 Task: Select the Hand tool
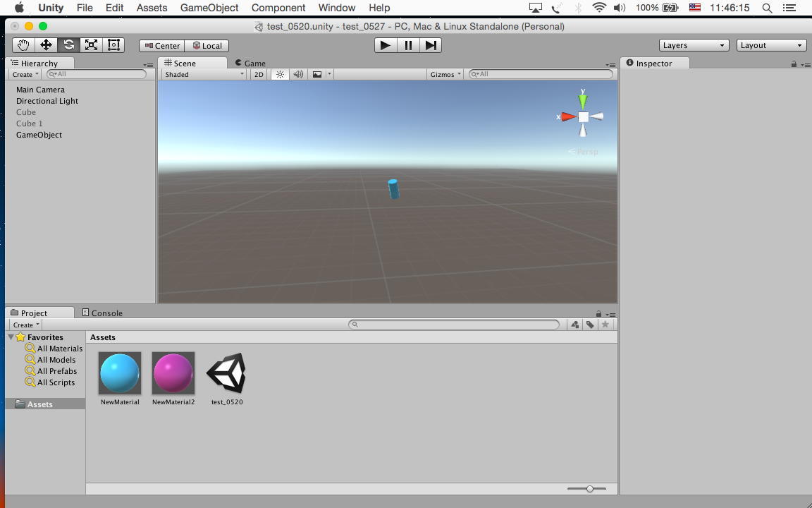click(x=23, y=45)
